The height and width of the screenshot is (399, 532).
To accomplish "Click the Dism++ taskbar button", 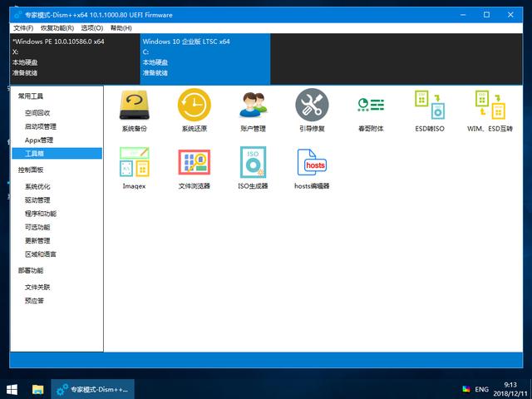I will (x=92, y=389).
